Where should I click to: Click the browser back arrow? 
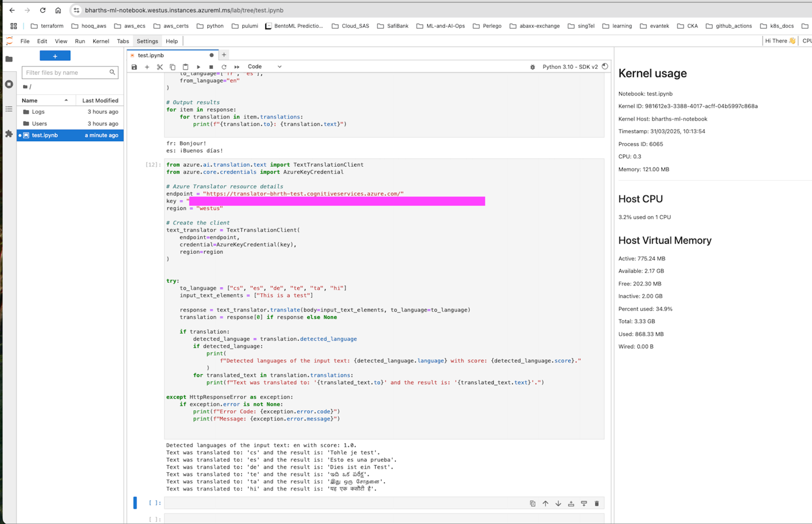click(x=12, y=10)
